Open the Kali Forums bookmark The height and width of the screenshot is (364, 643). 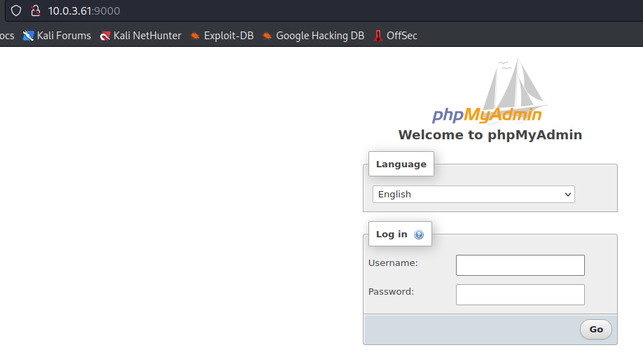[57, 36]
